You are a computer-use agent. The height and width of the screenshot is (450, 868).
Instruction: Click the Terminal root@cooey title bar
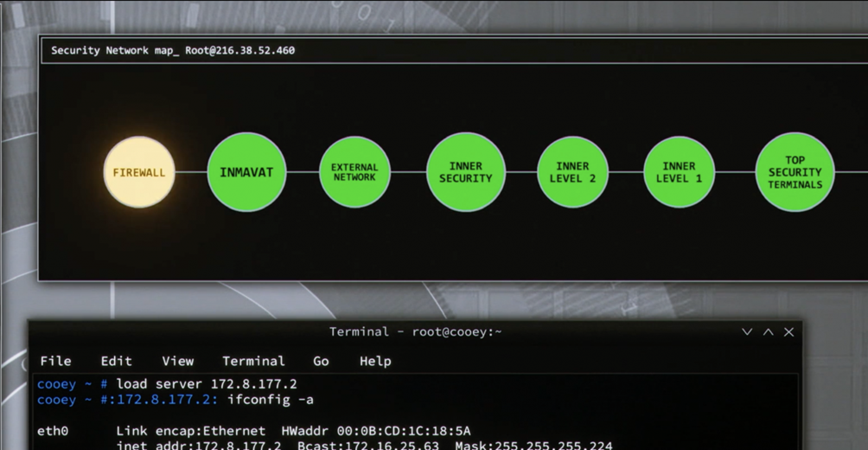point(415,332)
